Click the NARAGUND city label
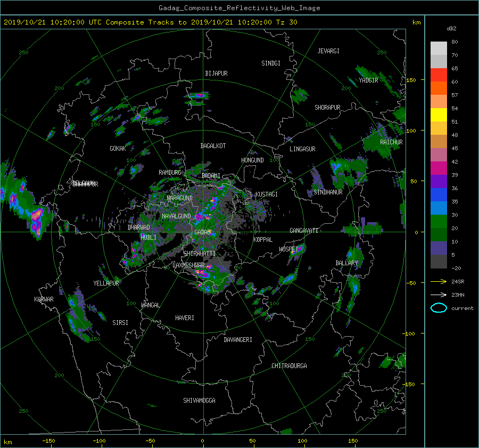The image size is (479, 448). 180,198
